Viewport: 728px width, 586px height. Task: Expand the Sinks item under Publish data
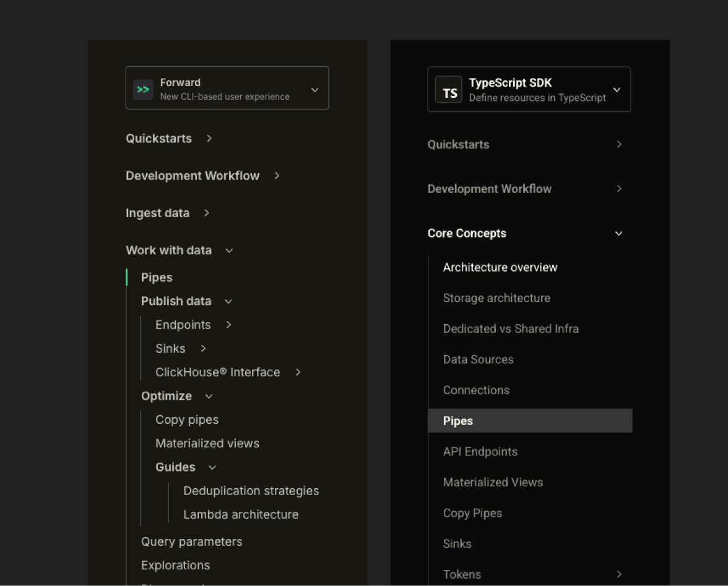(203, 348)
